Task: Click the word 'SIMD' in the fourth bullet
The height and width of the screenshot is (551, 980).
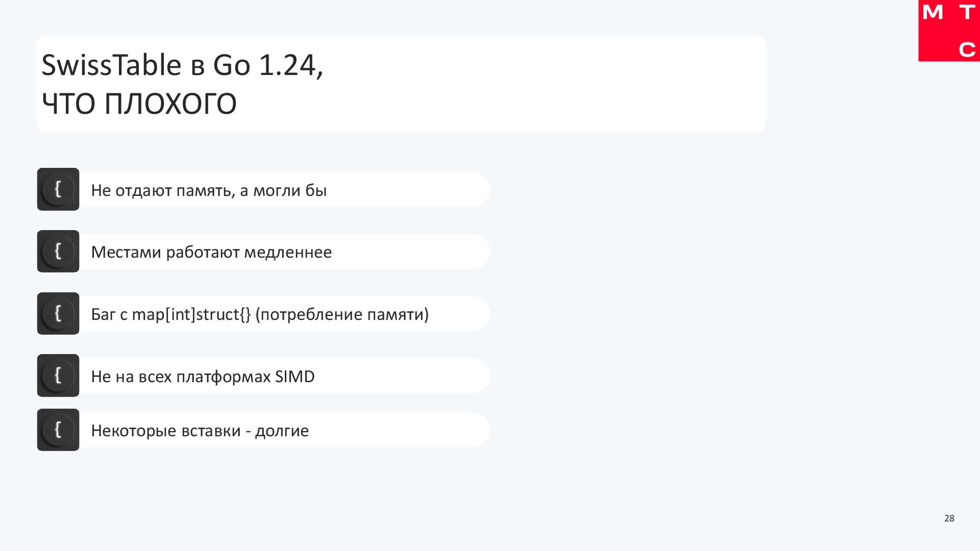Action: [295, 377]
